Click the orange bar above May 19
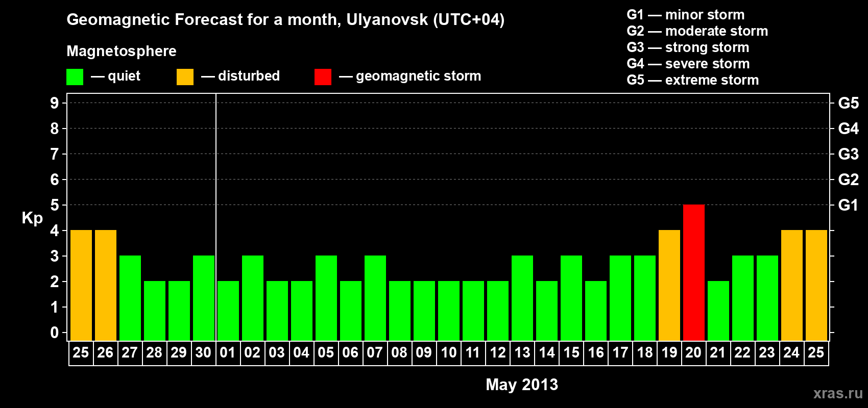 (669, 285)
